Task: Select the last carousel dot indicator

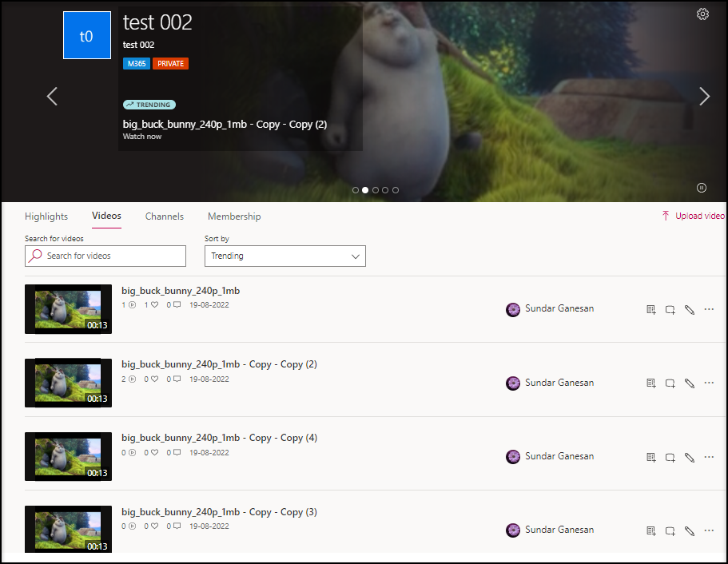Action: click(396, 190)
